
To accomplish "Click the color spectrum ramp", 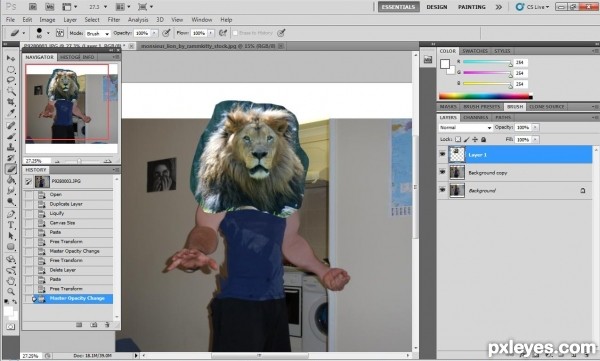I will [485, 96].
